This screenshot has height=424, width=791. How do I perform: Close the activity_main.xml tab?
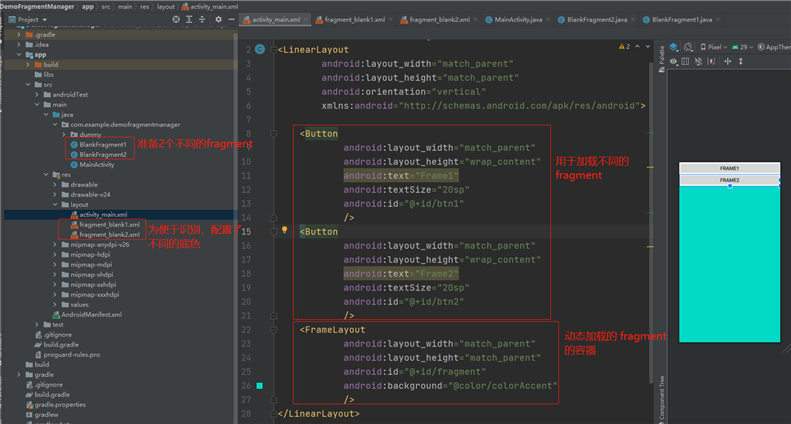click(x=305, y=20)
